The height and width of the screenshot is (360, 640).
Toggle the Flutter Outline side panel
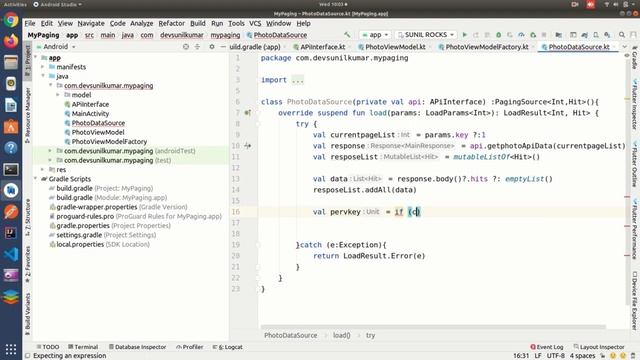635,164
